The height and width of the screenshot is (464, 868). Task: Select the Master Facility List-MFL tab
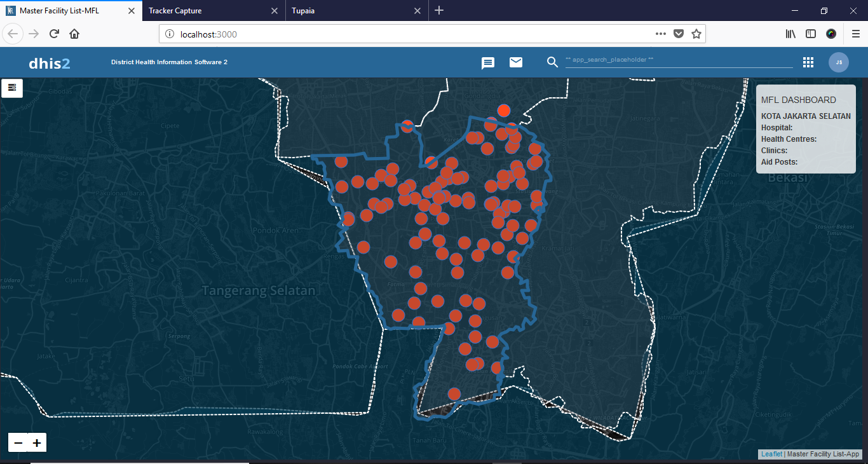point(71,11)
